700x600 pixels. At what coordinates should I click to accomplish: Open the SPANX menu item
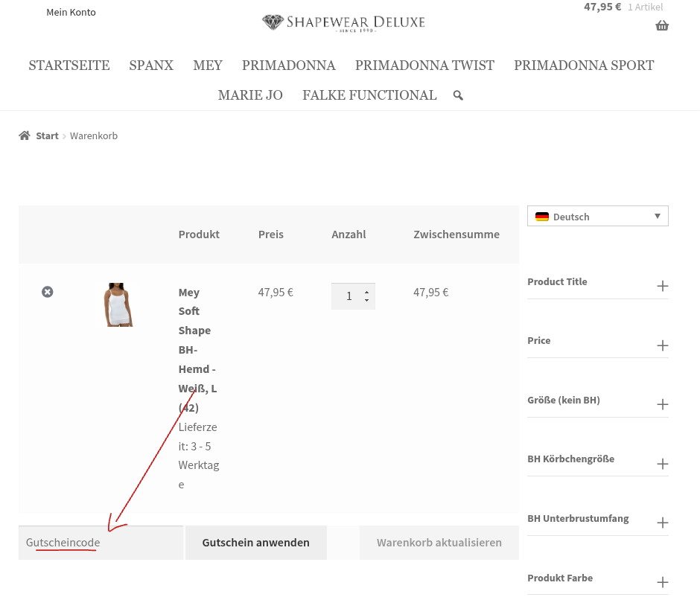[x=151, y=66]
